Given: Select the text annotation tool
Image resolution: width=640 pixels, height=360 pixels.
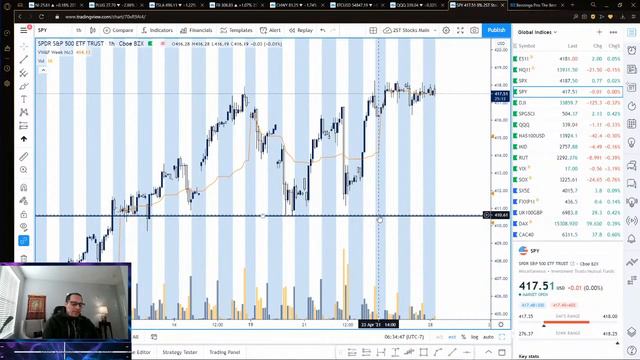Looking at the screenshot, I should click(x=24, y=99).
